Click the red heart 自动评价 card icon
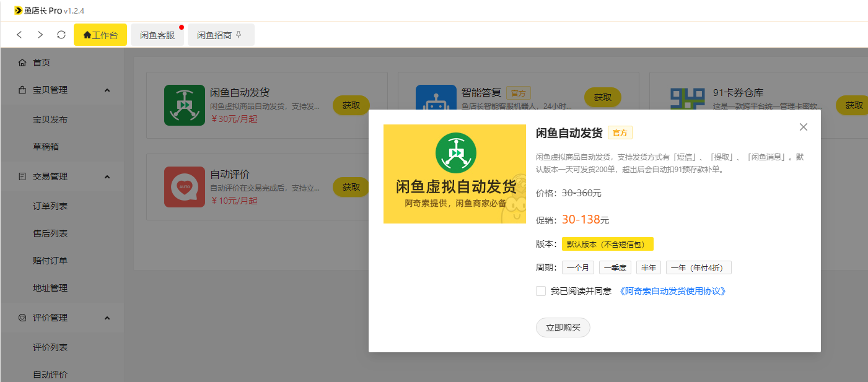 (184, 186)
